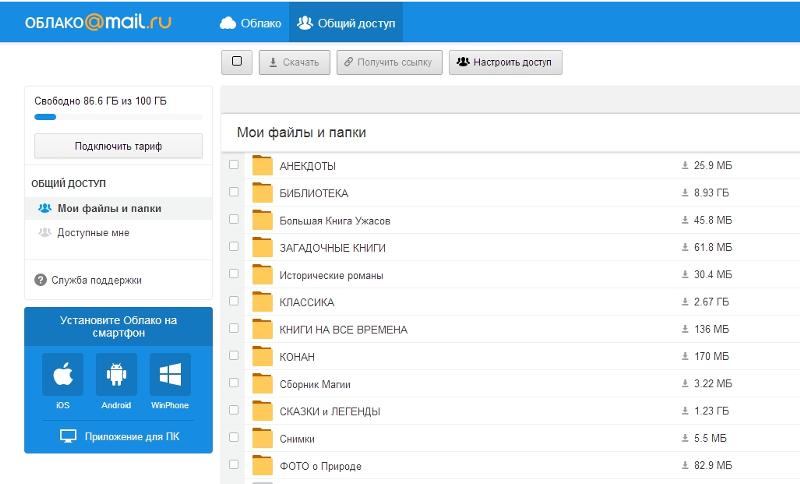Click the Скачать button

(294, 62)
